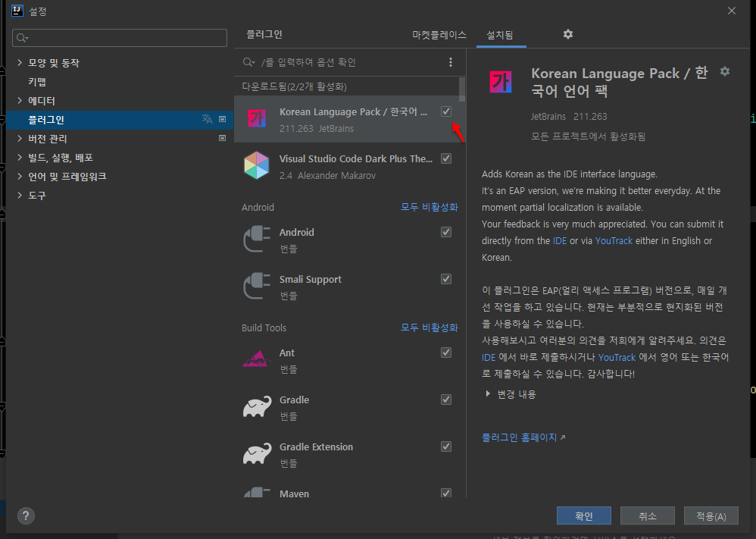
Task: Click the Android plugin plug icon
Action: pos(257,239)
